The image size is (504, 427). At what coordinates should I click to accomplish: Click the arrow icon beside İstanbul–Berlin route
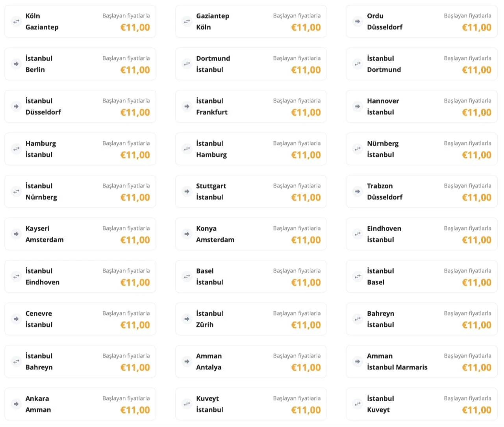pyautogui.click(x=16, y=64)
